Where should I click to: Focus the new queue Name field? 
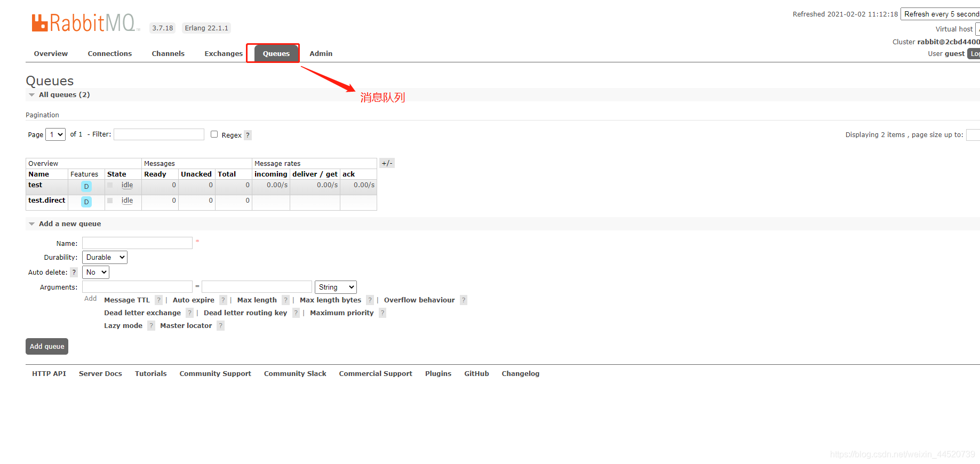click(x=137, y=243)
